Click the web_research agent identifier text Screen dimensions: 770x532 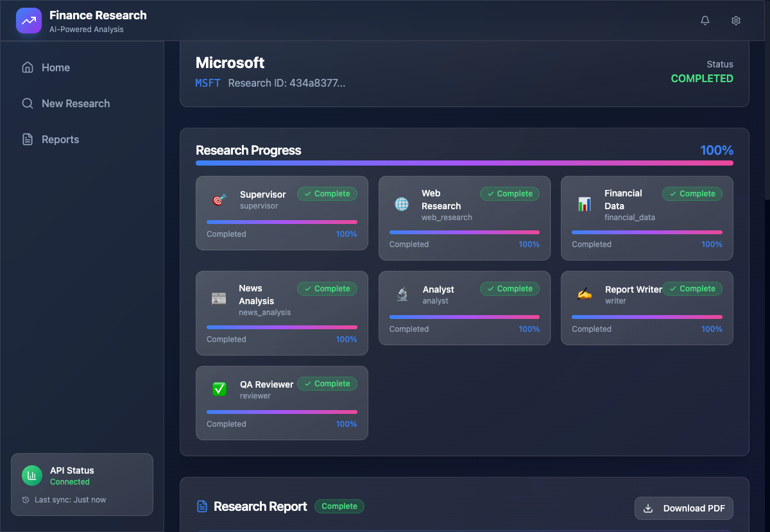pos(447,218)
